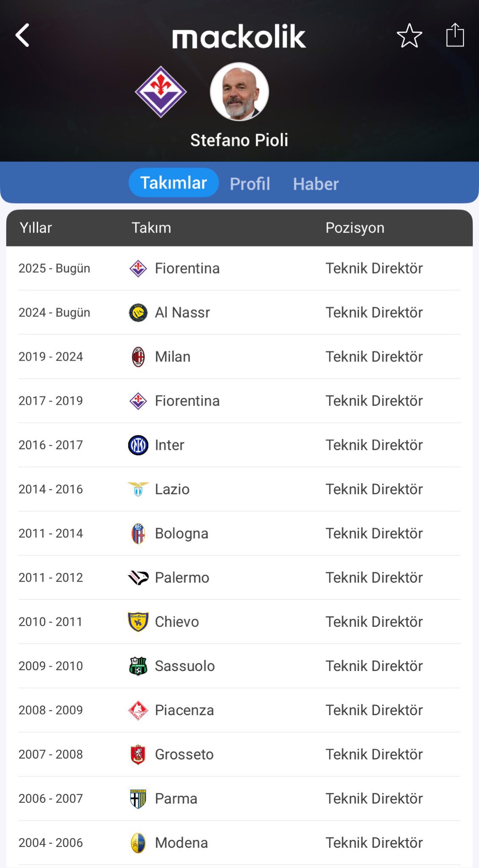479x868 pixels.
Task: Open the Chievo team link
Action: point(177,622)
